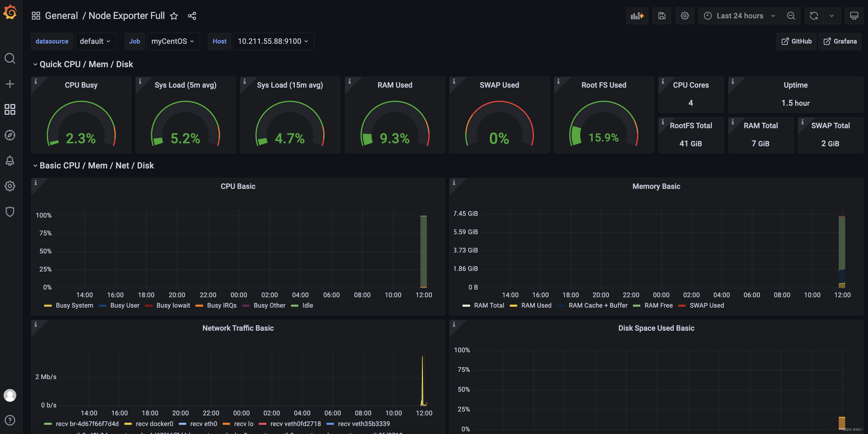Show info for the Memory Basic panel
Viewport: 868px width, 434px height.
[x=454, y=183]
